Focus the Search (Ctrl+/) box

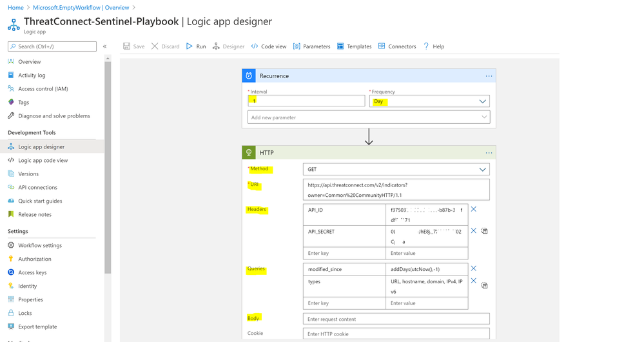[x=52, y=46]
